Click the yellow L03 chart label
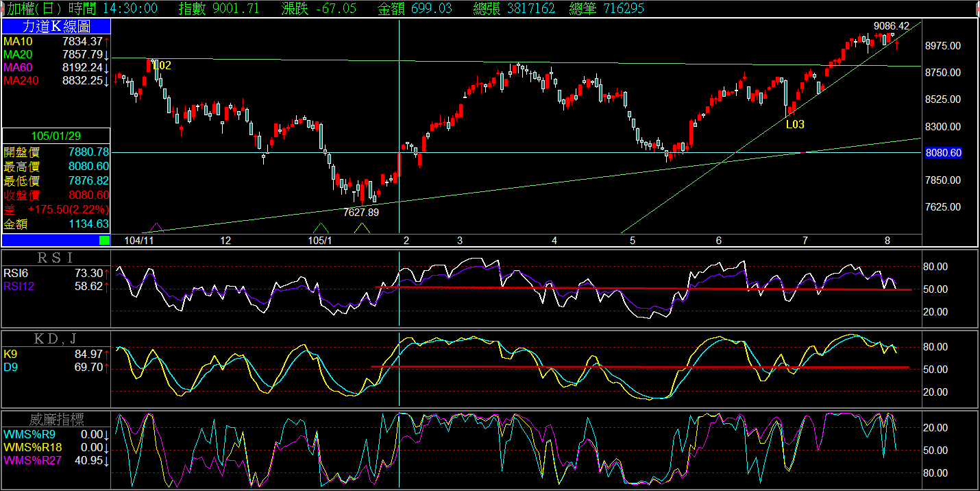 (x=795, y=125)
